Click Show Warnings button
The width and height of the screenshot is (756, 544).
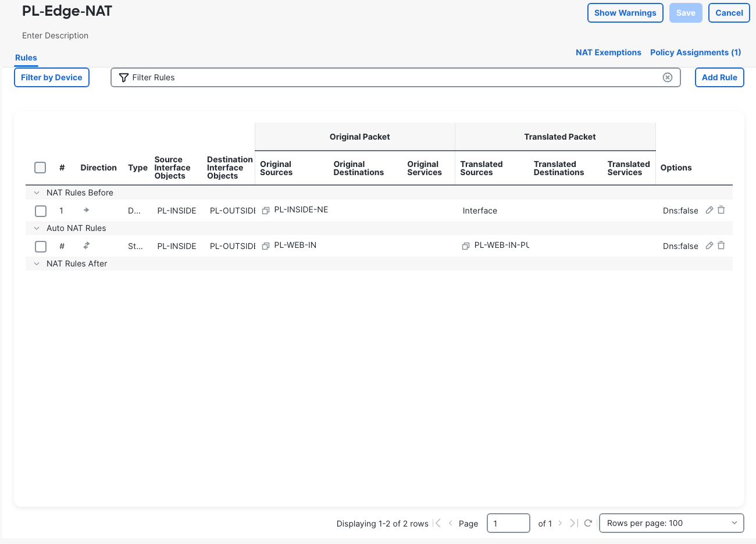pyautogui.click(x=625, y=13)
